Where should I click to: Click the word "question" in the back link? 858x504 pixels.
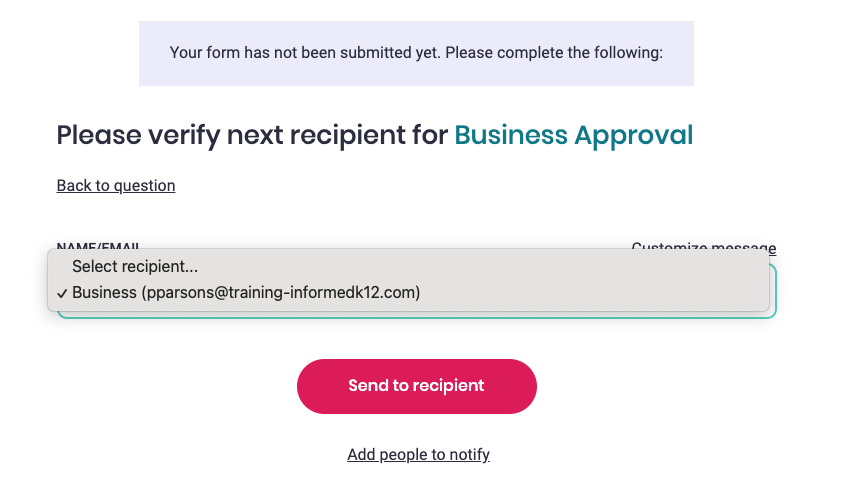[143, 185]
